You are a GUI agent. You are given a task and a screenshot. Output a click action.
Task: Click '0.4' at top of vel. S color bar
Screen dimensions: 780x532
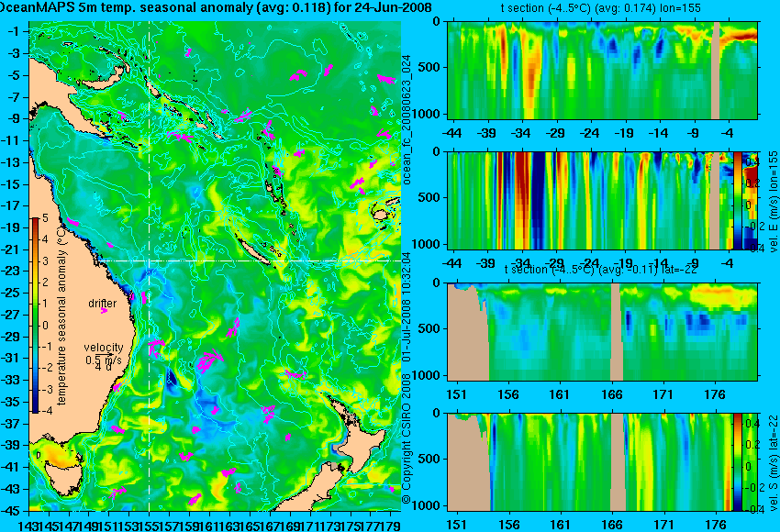tap(752, 423)
